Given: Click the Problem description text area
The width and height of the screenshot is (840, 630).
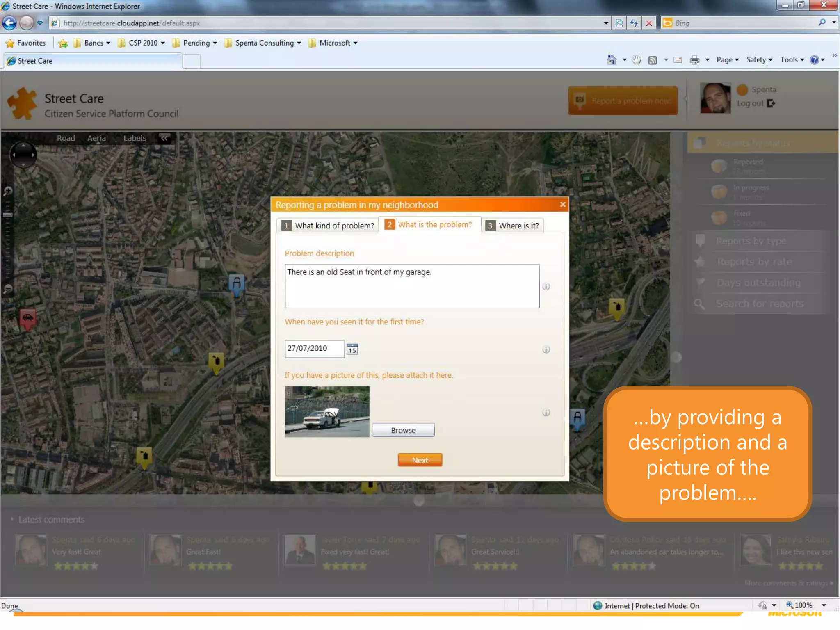Looking at the screenshot, I should click(x=412, y=286).
